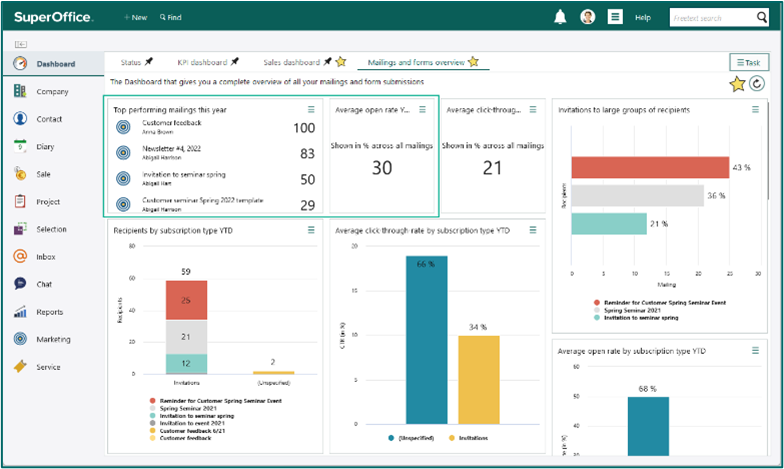Viewport: 784px width, 469px height.
Task: Click the New button in header
Action: click(135, 17)
